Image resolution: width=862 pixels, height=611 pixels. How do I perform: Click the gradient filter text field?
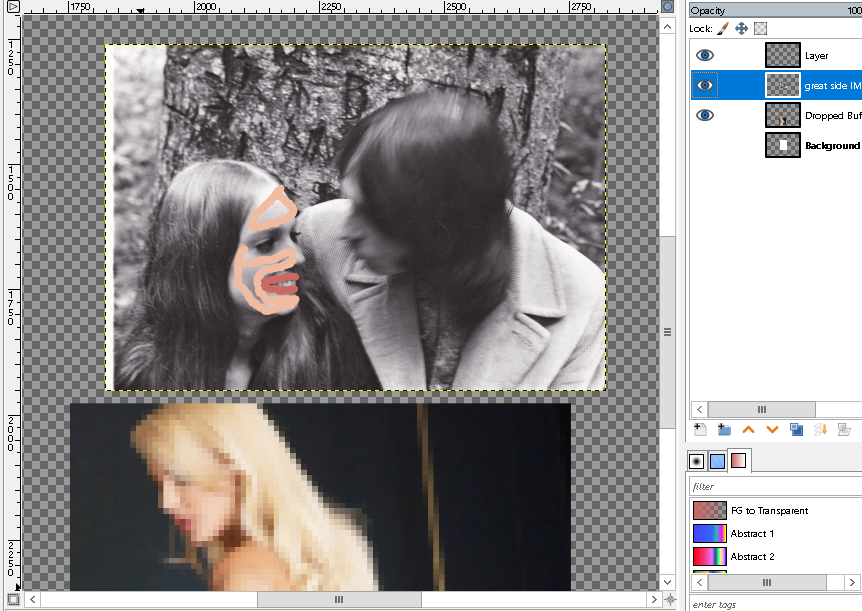click(770, 487)
